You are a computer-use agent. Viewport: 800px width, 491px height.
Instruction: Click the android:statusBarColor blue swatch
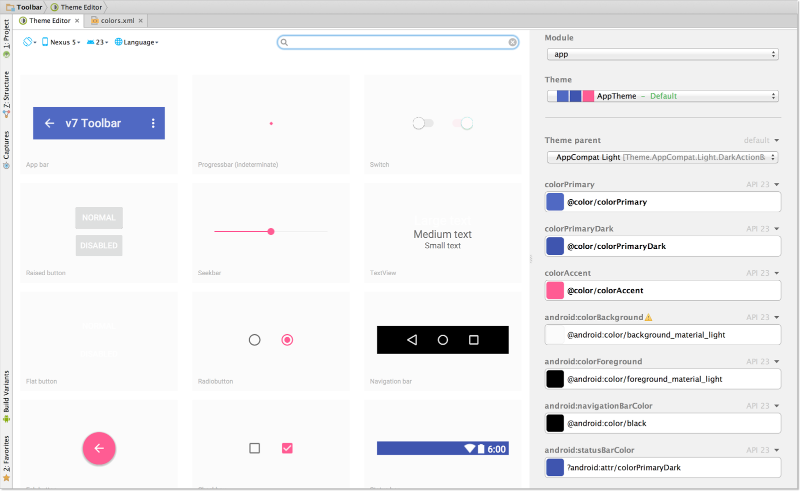point(555,468)
